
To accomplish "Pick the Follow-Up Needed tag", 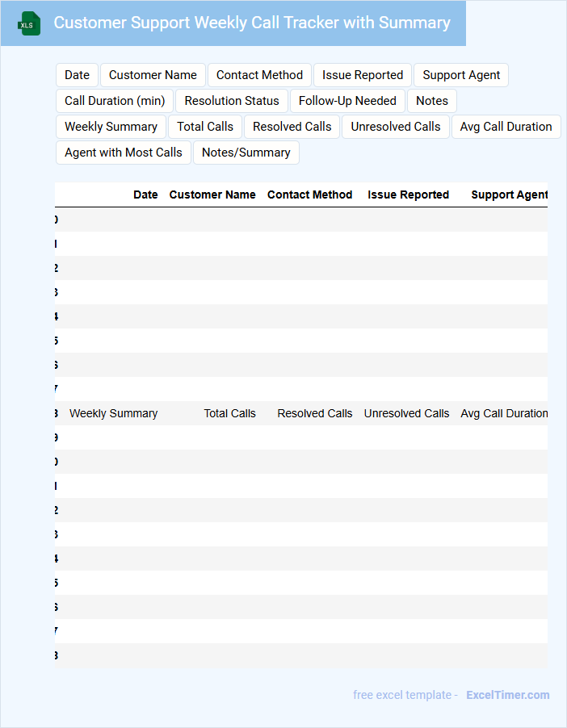I will pyautogui.click(x=347, y=101).
